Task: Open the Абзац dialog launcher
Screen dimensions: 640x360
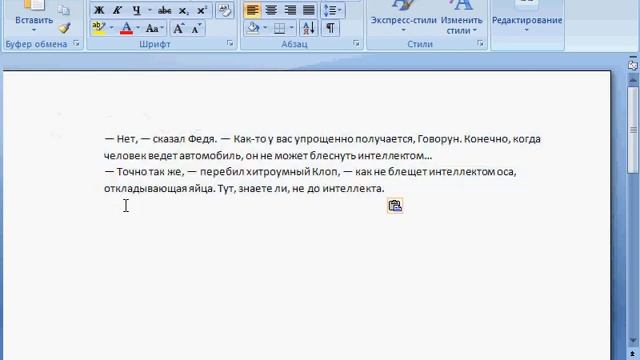Action: [x=356, y=43]
